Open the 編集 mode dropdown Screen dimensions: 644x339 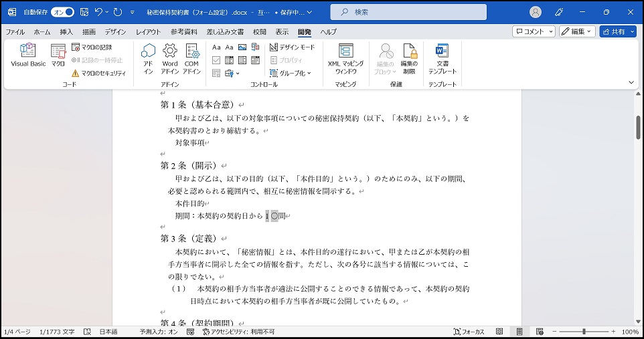point(577,31)
